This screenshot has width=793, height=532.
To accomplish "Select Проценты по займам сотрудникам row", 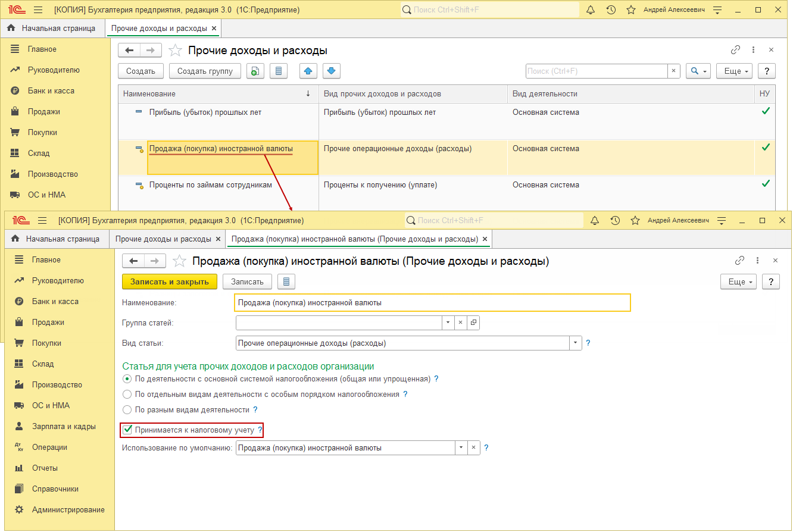I will pyautogui.click(x=447, y=193).
